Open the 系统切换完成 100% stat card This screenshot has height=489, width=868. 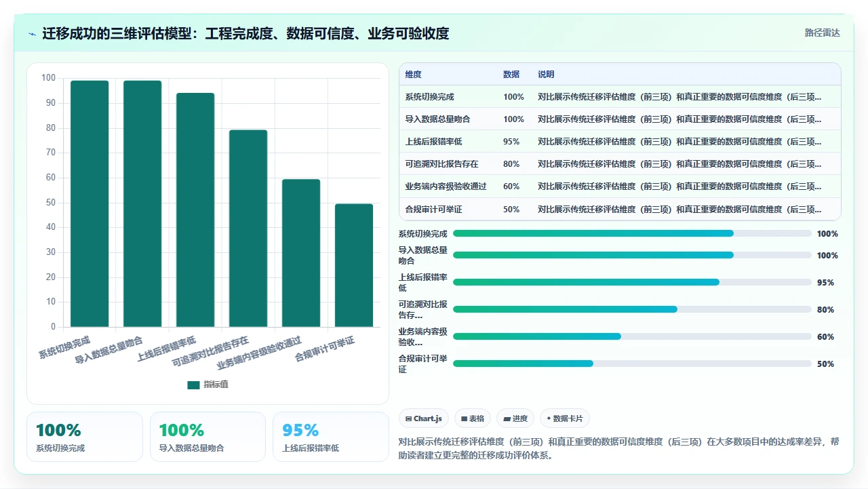pyautogui.click(x=85, y=437)
